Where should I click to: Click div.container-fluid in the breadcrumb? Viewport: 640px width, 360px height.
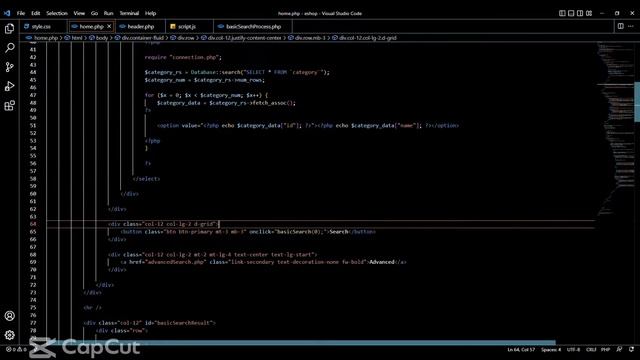[x=142, y=38]
